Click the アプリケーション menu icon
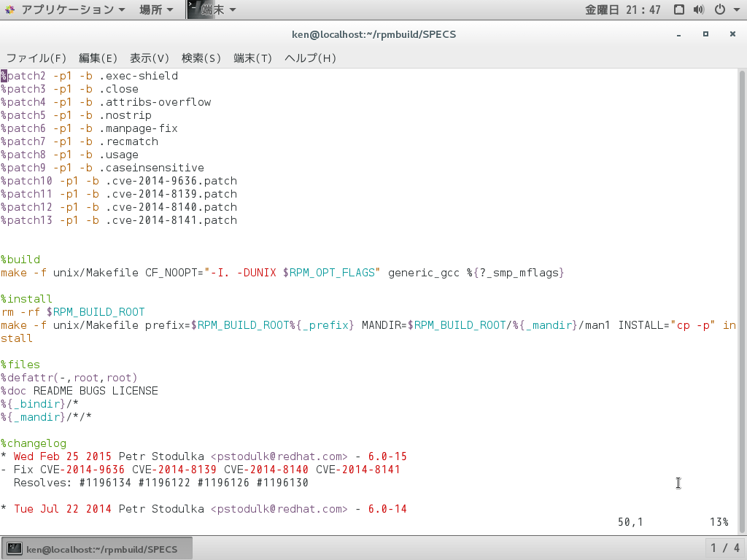Image resolution: width=747 pixels, height=560 pixels. [10, 9]
